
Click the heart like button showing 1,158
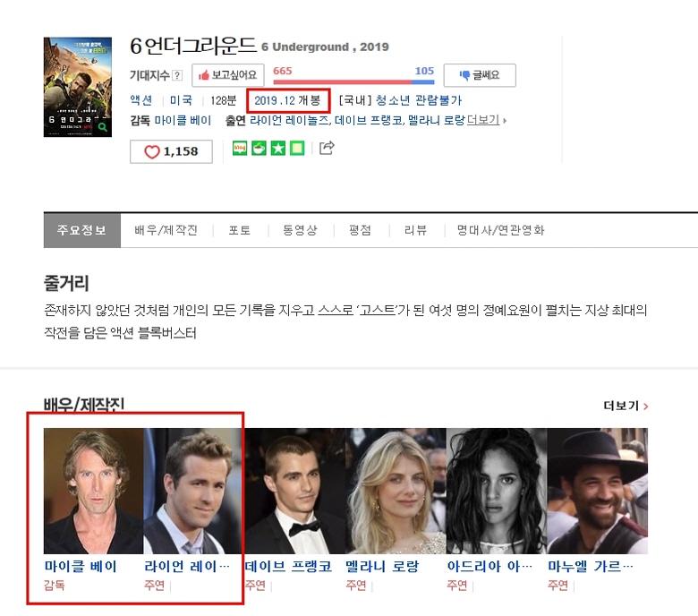point(171,151)
